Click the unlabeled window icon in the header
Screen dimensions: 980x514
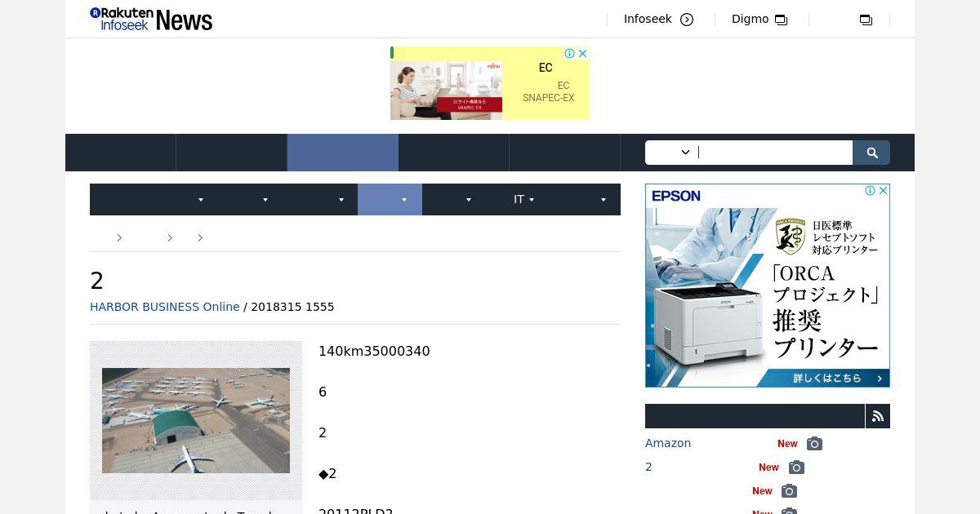click(x=866, y=20)
